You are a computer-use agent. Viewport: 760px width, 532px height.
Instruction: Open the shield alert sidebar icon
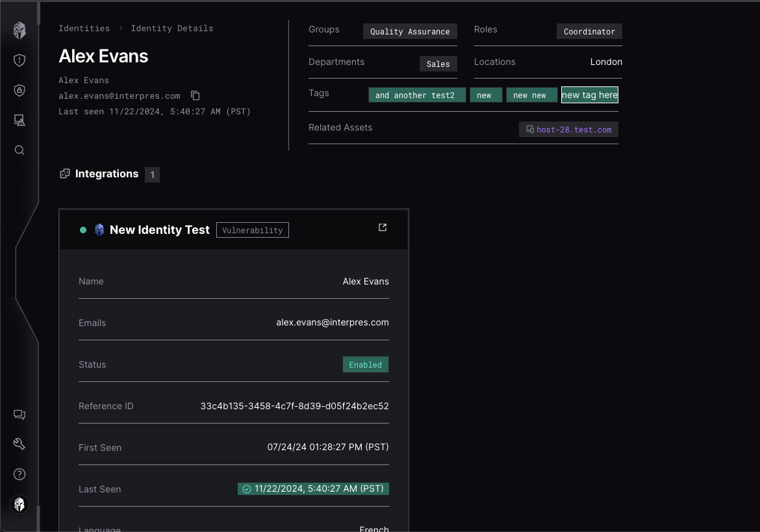tap(19, 60)
